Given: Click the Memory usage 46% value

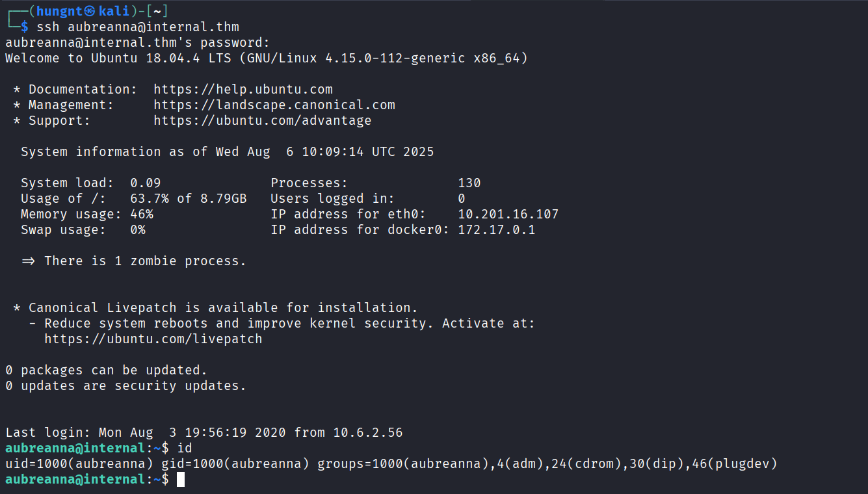Looking at the screenshot, I should (142, 214).
